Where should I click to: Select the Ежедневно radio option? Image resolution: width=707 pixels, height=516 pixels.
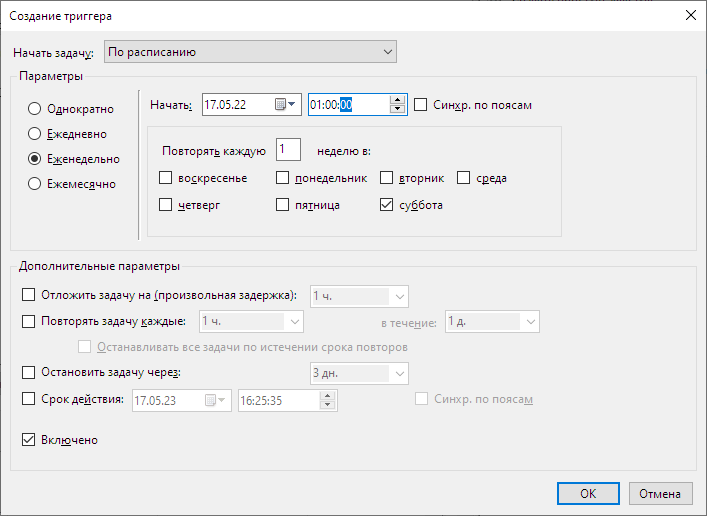[35, 134]
